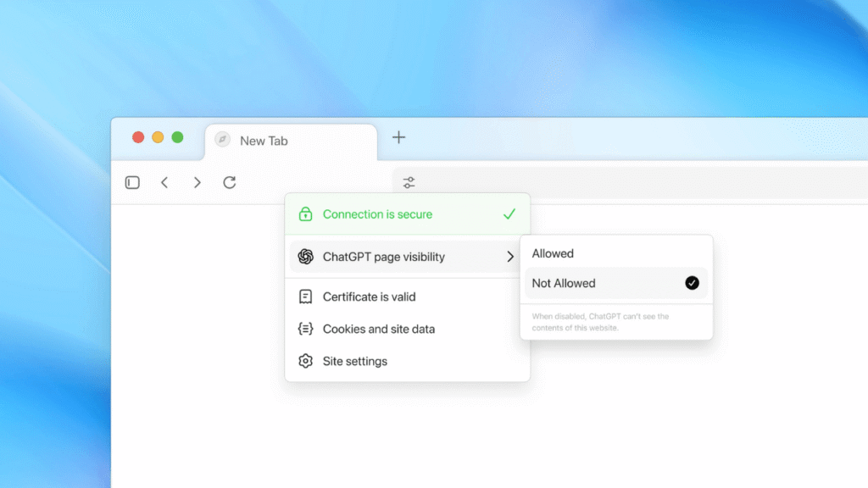The image size is (868, 488).
Task: Open a new tab with plus button
Action: coord(398,137)
